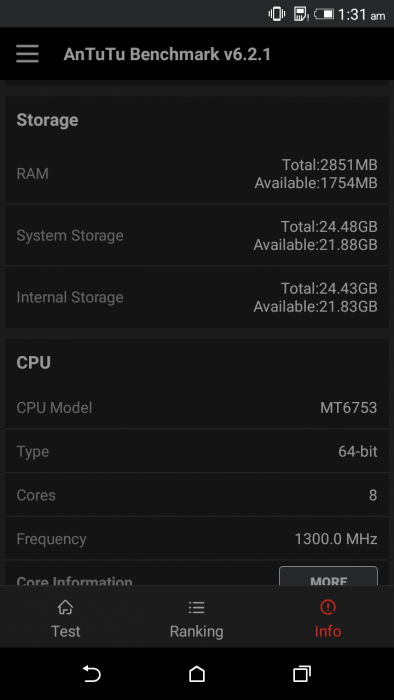394x700 pixels.
Task: Tap the Test home icon
Action: pos(66,607)
